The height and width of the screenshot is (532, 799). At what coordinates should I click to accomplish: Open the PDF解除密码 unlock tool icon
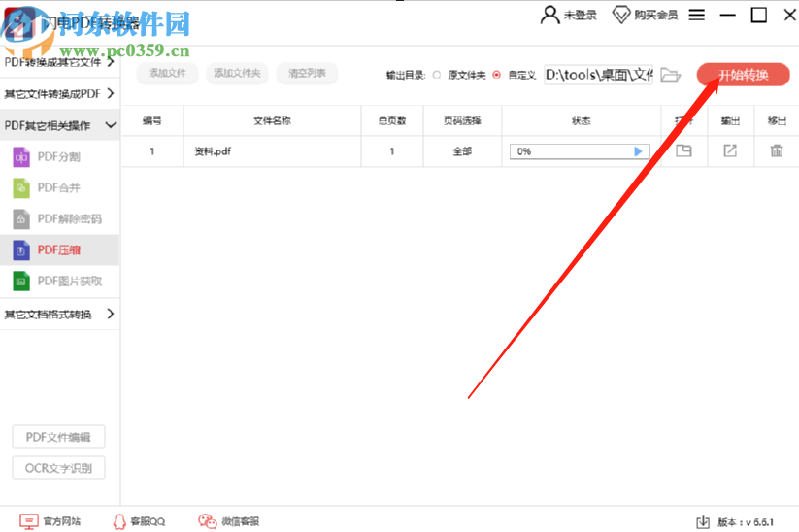(x=21, y=219)
